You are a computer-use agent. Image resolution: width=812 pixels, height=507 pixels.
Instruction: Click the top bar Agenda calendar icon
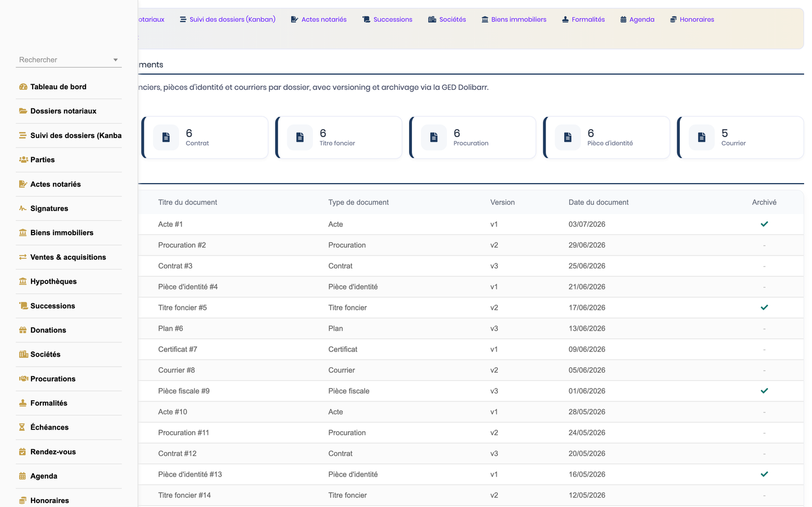point(623,20)
